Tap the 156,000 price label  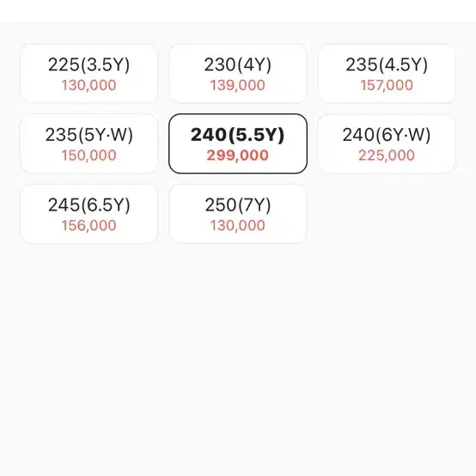[89, 226]
